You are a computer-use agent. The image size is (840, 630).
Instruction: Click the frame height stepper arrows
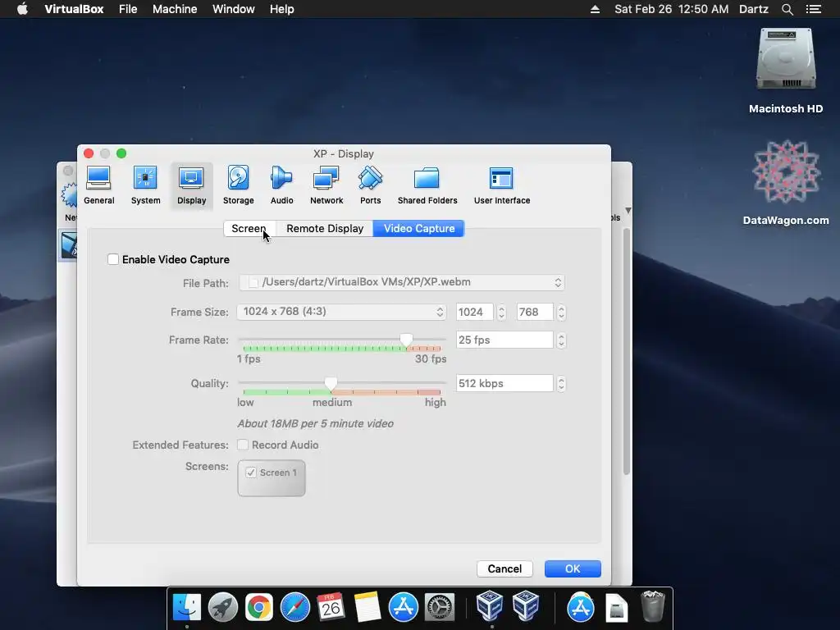click(561, 313)
